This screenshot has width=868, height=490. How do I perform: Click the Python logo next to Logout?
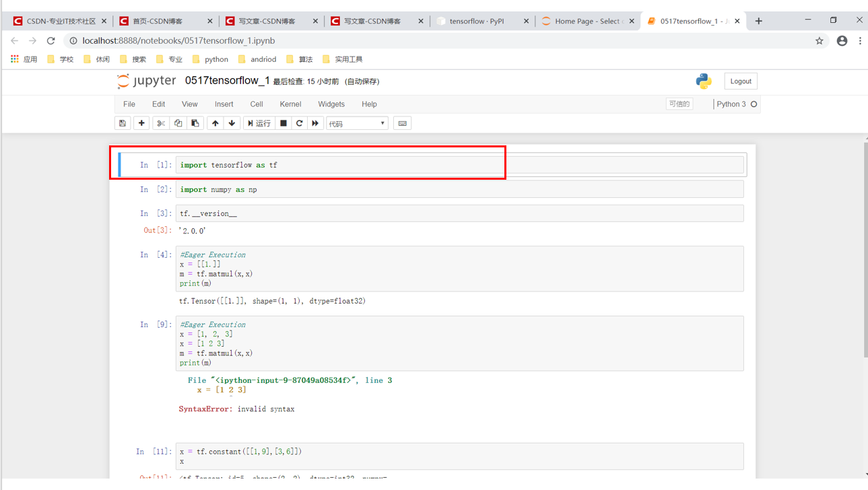point(703,81)
